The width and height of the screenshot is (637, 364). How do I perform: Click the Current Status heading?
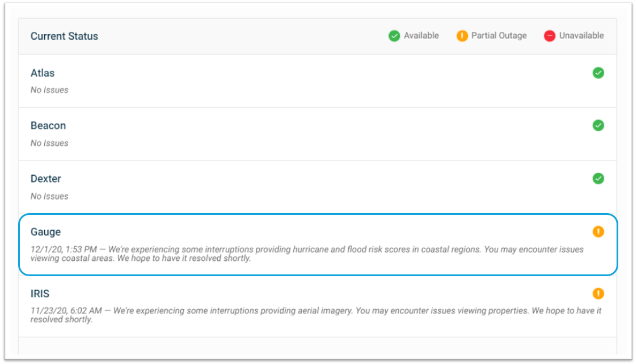(x=64, y=36)
